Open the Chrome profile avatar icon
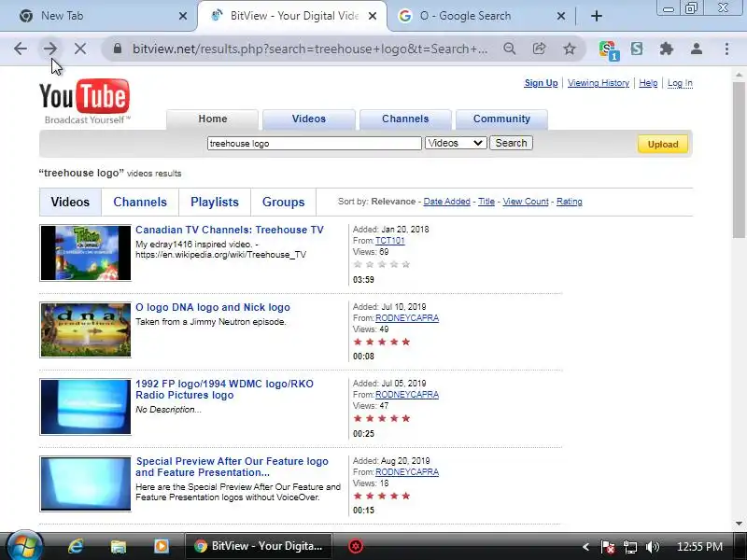 [x=697, y=49]
